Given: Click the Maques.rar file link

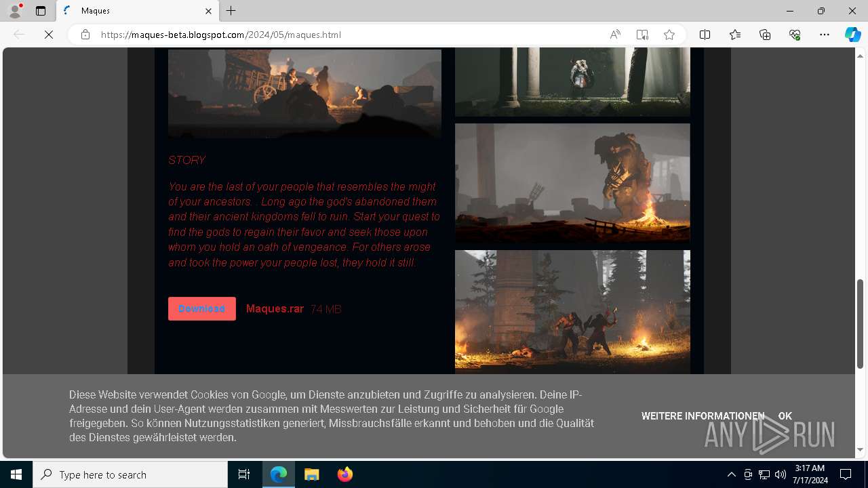Looking at the screenshot, I should pyautogui.click(x=275, y=309).
